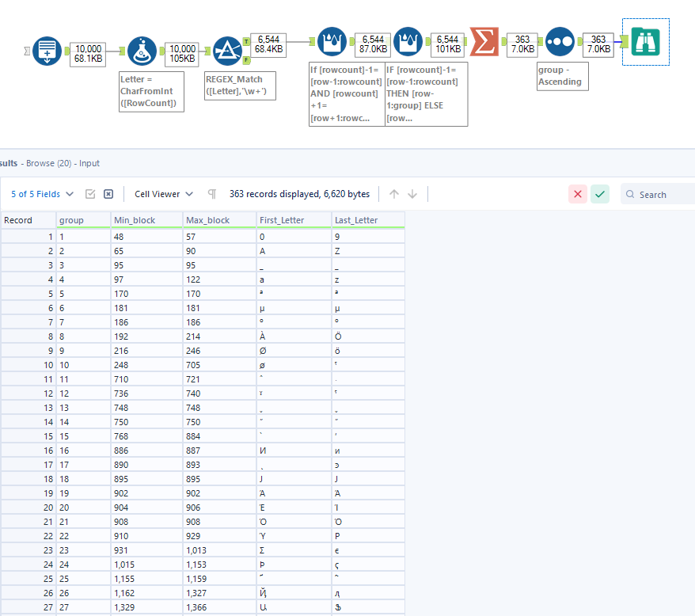Expand the 5 of 5 Fields dropdown
The image size is (695, 616).
point(43,194)
